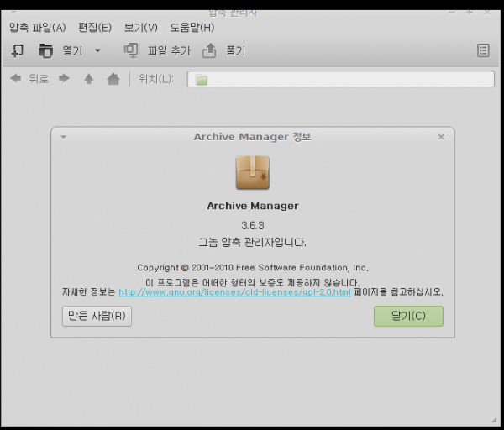
Task: Click the Copyright Free Software Foundation text
Action: click(x=253, y=268)
